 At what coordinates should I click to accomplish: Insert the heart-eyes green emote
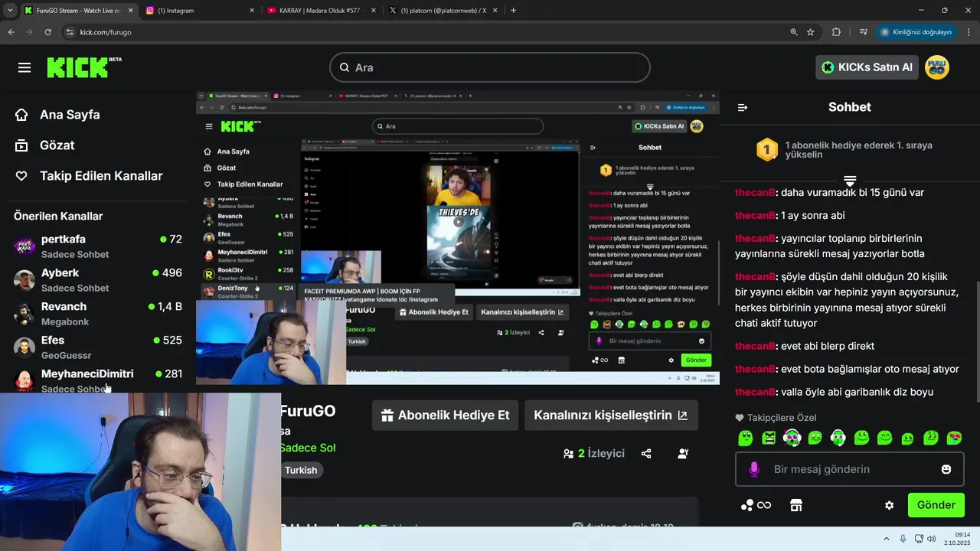pyautogui.click(x=954, y=438)
